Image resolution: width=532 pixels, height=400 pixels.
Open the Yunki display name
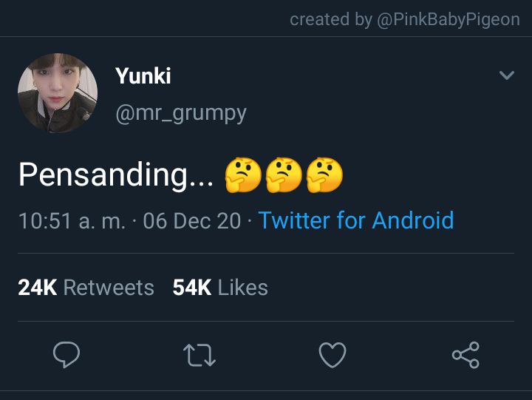143,75
